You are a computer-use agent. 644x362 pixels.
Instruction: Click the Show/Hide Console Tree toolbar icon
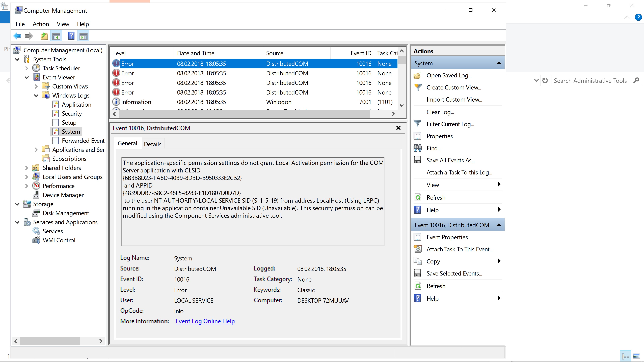click(x=56, y=36)
